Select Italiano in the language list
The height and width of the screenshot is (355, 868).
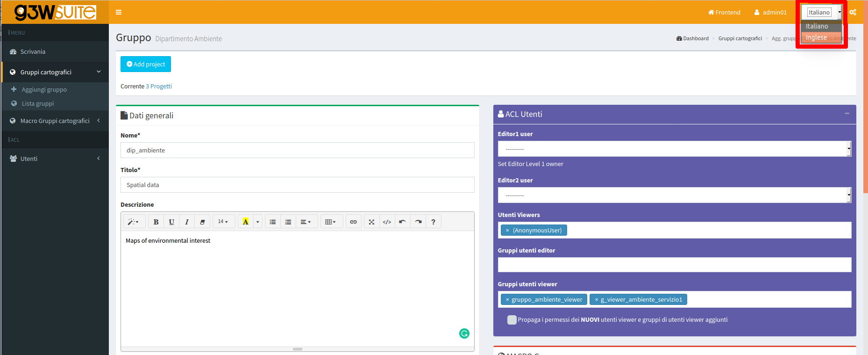click(822, 26)
